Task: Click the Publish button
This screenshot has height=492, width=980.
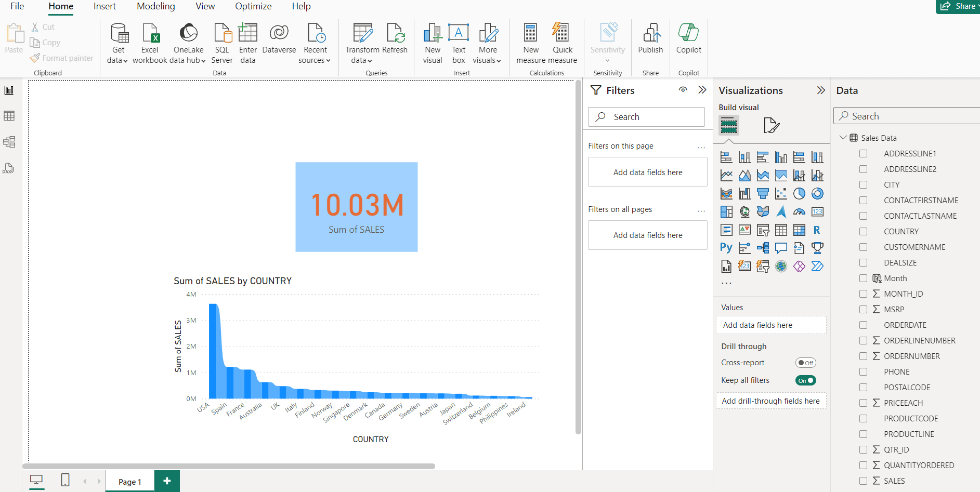Action: [650, 42]
